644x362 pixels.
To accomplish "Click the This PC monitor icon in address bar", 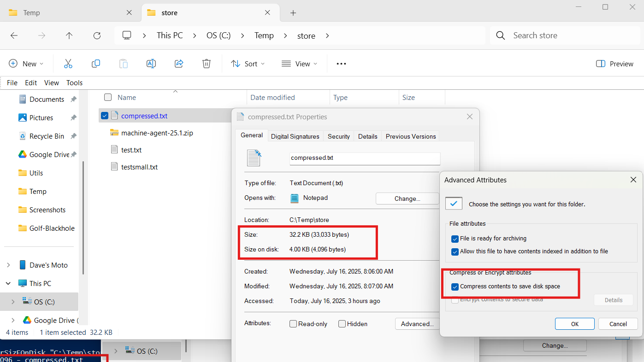I will point(127,35).
